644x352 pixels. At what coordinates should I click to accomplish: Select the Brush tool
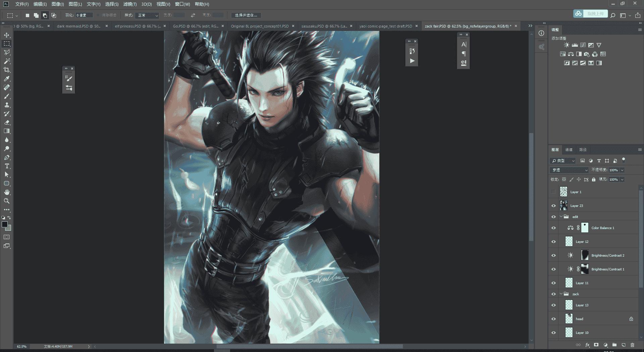pos(7,96)
